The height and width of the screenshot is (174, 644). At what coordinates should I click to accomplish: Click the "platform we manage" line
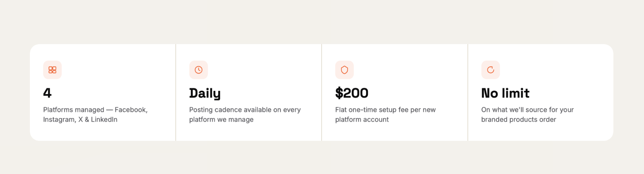(x=221, y=119)
